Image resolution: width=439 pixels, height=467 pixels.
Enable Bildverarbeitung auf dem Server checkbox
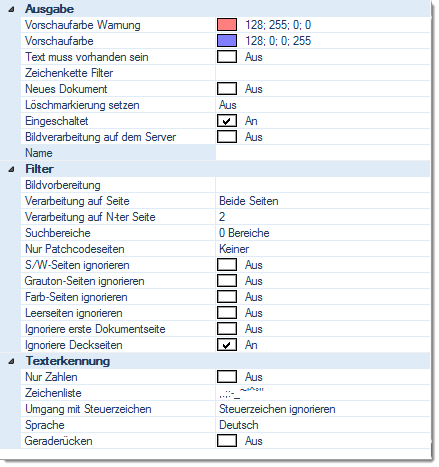click(227, 137)
